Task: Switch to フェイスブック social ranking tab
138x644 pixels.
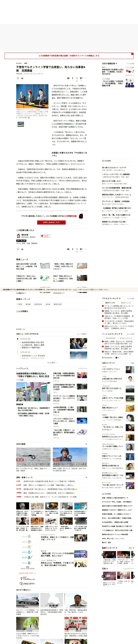Action: [110, 338]
